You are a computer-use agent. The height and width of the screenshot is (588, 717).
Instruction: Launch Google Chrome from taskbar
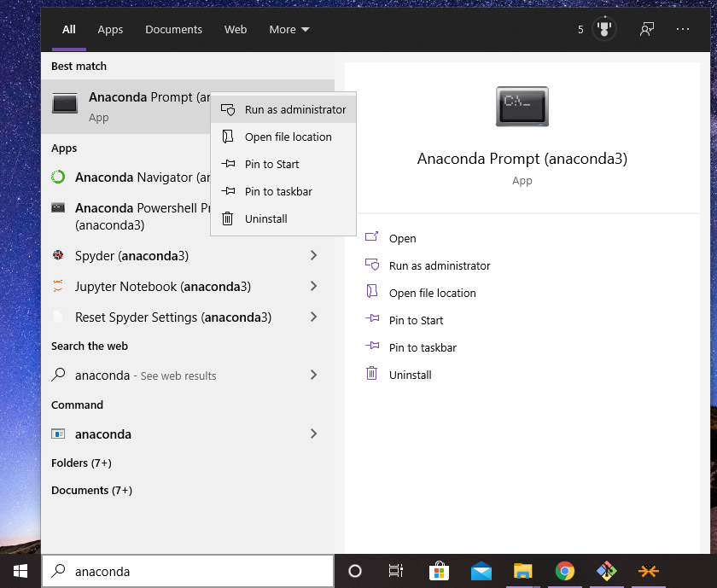(x=565, y=571)
